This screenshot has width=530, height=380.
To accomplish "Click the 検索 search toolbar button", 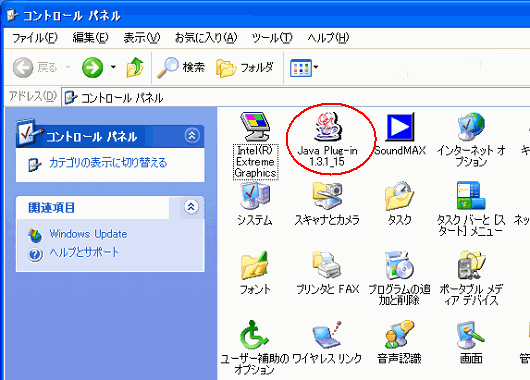I will tap(181, 67).
